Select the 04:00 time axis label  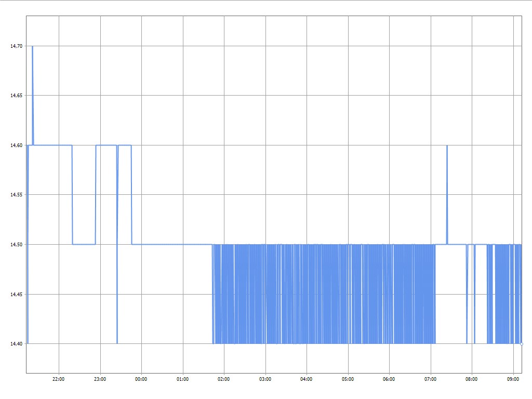click(x=307, y=379)
